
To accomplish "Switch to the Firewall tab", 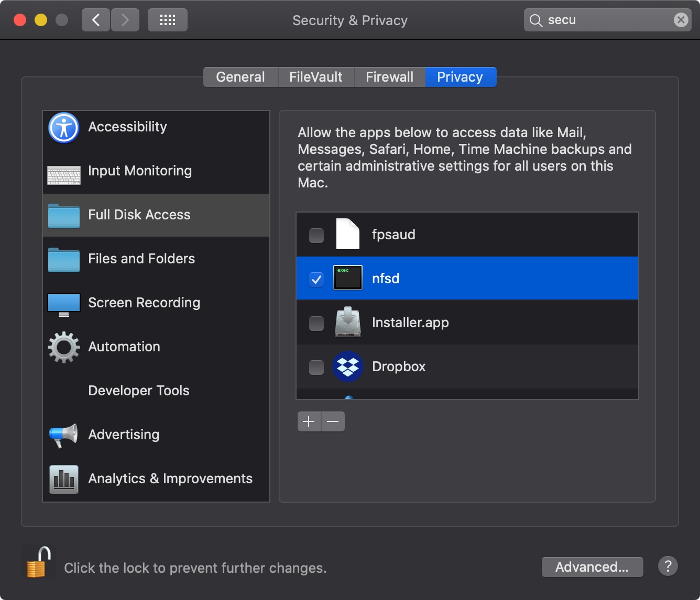I will click(390, 77).
